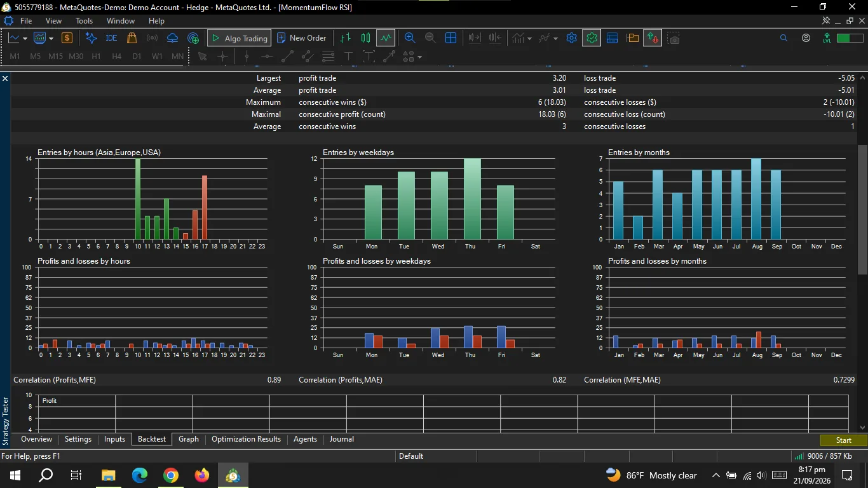Switch chart to bar chart mode

pyautogui.click(x=345, y=38)
